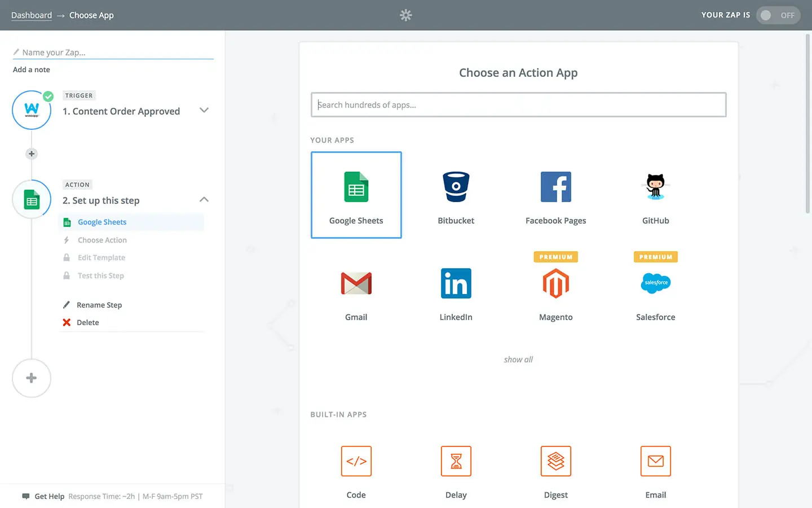
Task: Pick the Facebook Pages app icon
Action: (555, 187)
